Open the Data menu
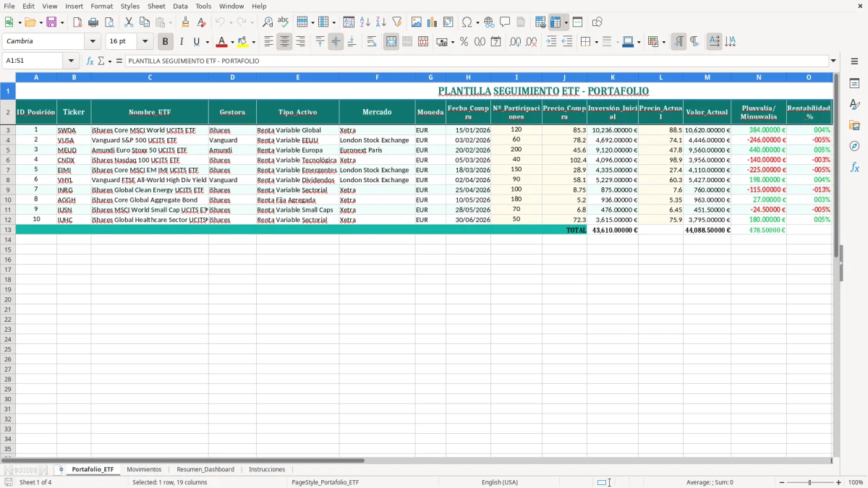Viewport: 868px width, 488px height. click(x=180, y=6)
